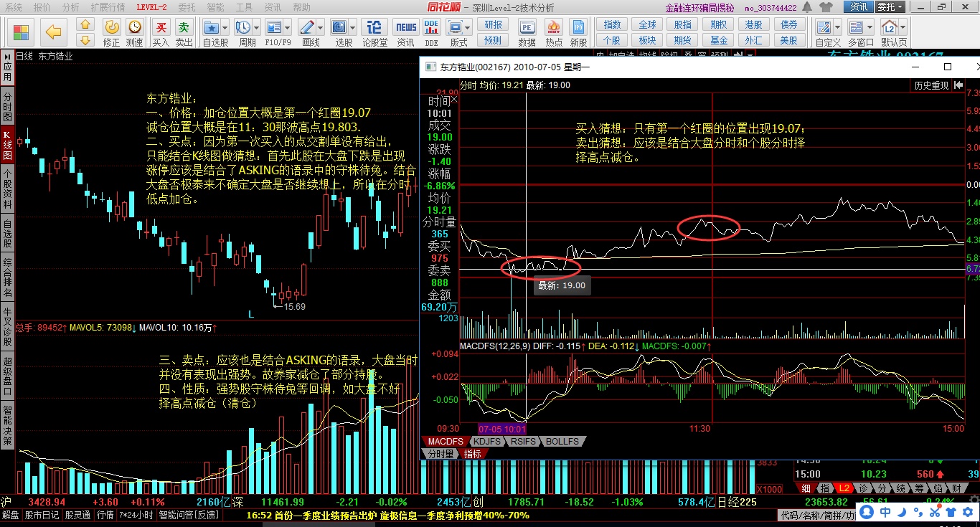Screen dimensions: 980x527
Task: Open the 委托 dropdown in title bar
Action: [890, 7]
